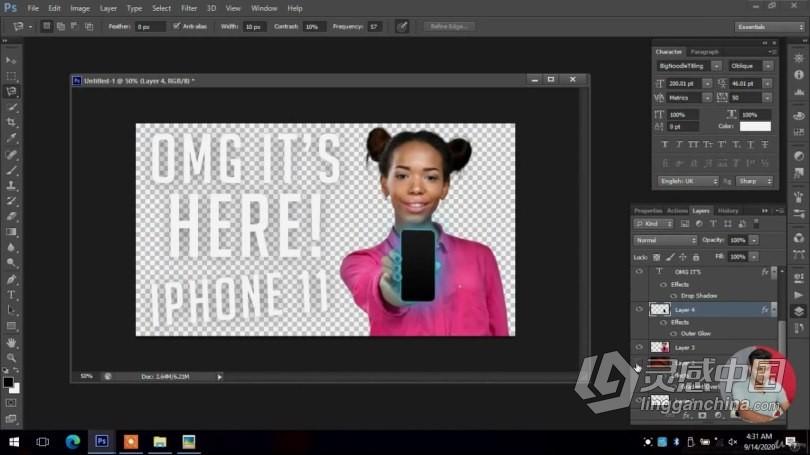This screenshot has height=455, width=810.
Task: Switch to the History tab
Action: point(728,211)
